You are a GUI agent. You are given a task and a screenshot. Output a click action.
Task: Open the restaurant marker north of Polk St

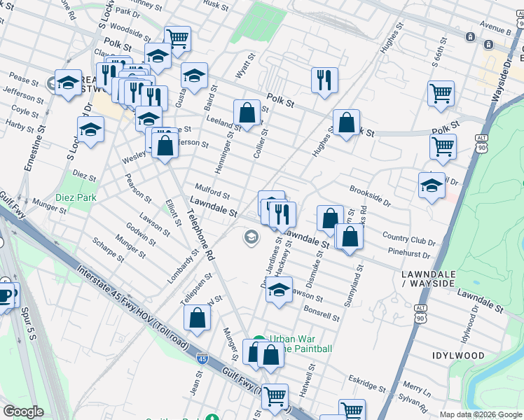click(324, 80)
